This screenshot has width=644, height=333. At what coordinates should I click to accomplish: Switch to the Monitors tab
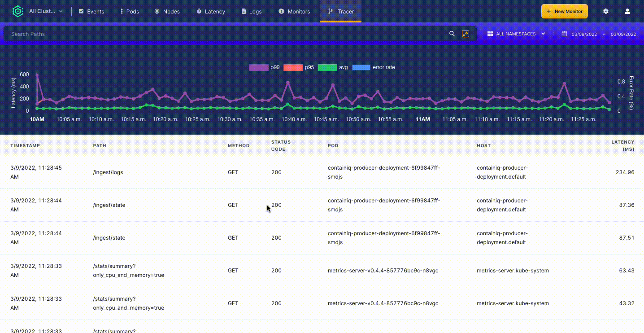tap(294, 11)
